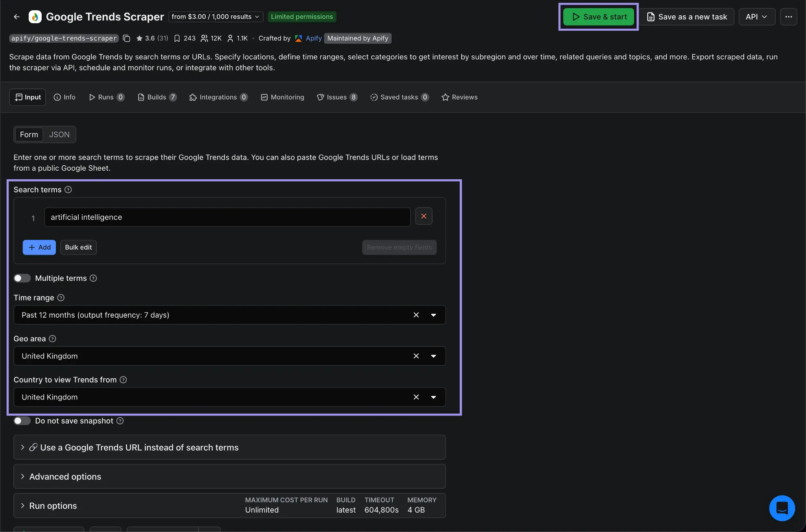Clear the Geo area selection
The width and height of the screenshot is (806, 532).
pos(416,356)
